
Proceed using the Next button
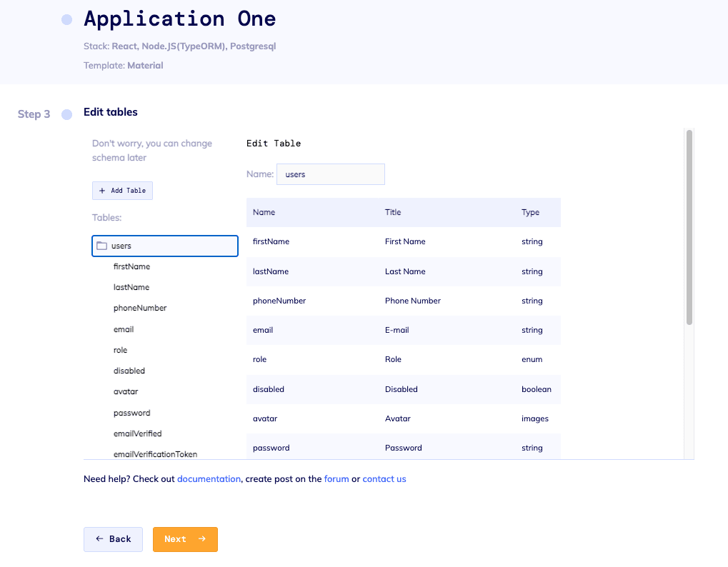[185, 539]
